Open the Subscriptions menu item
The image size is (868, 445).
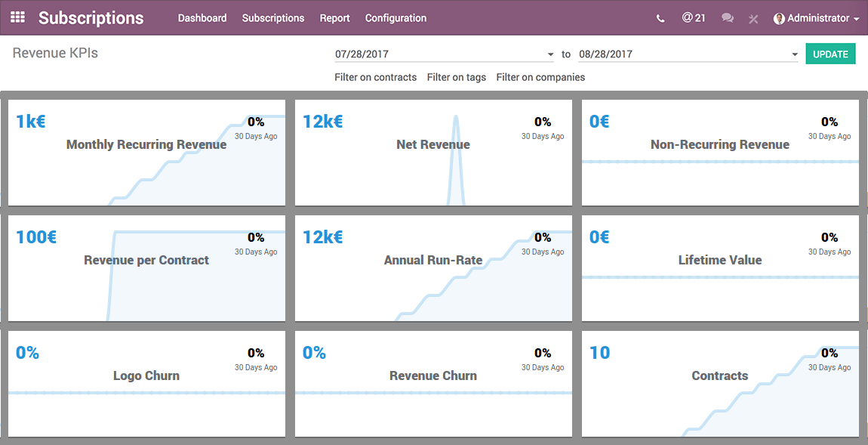click(273, 18)
